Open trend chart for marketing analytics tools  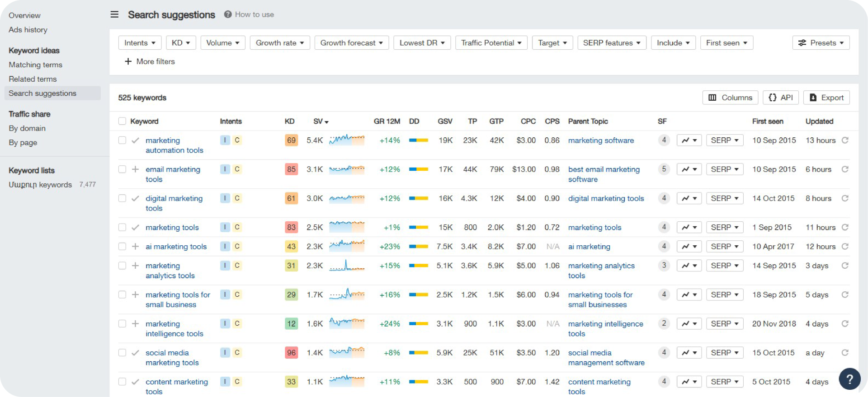[689, 266]
